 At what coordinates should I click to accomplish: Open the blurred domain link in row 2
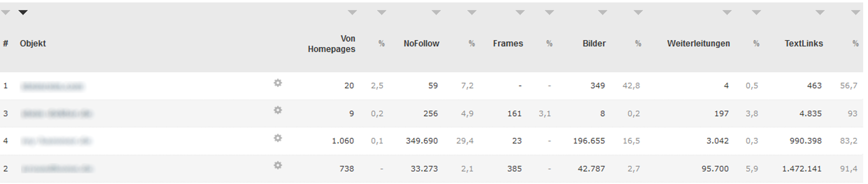57,168
